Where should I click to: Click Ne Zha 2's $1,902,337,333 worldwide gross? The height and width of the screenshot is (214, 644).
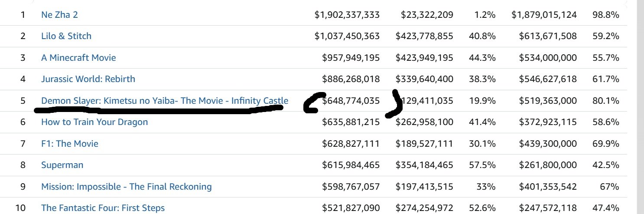(x=347, y=15)
